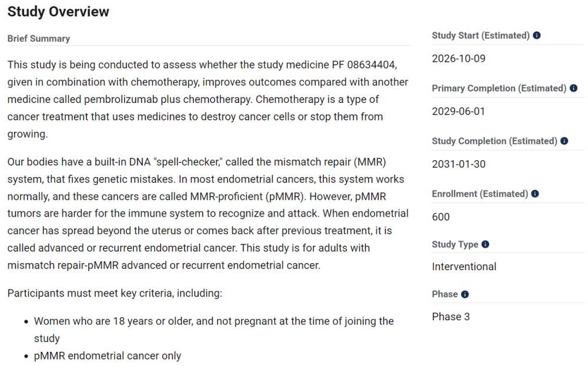This screenshot has height=366, width=588.
Task: Click the Primary Completion (Estimated) info icon
Action: 573,88
